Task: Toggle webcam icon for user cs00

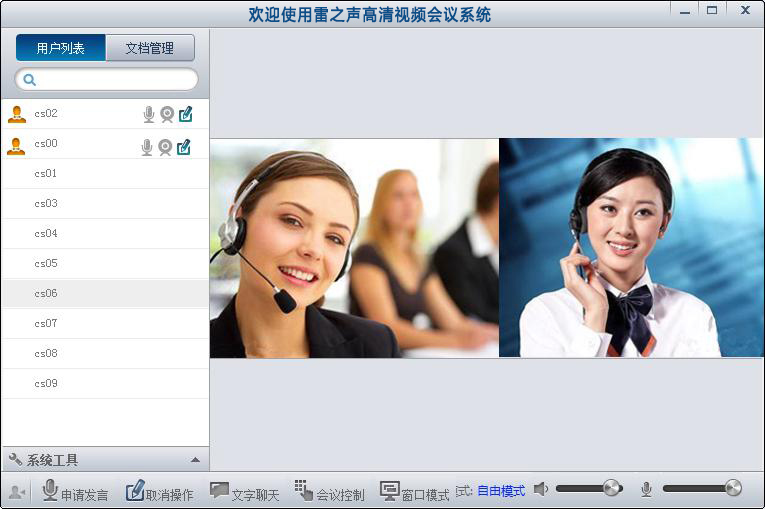Action: [165, 147]
